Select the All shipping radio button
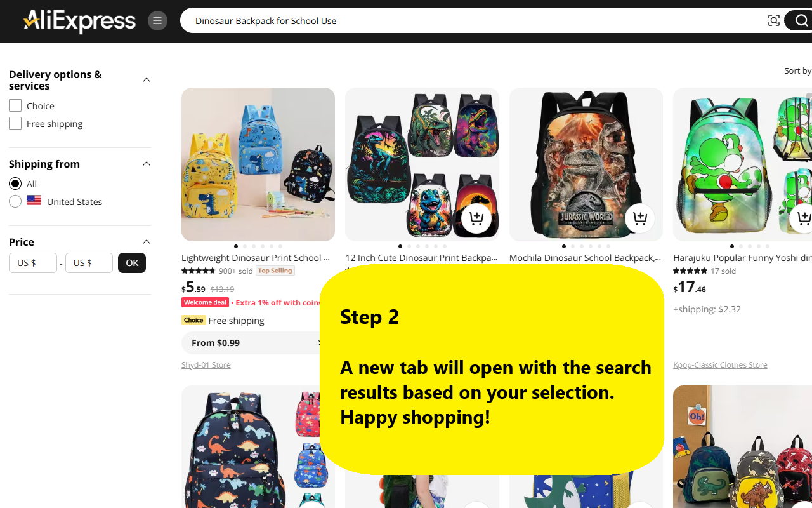 click(x=15, y=184)
